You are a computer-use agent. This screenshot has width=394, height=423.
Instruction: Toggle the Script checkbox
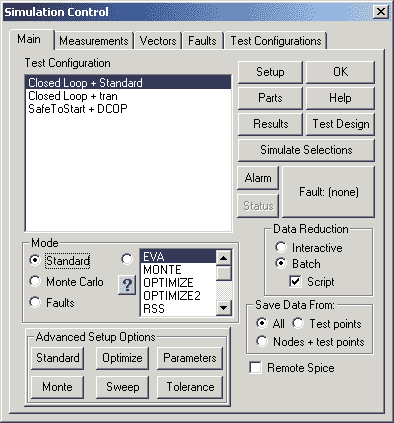pyautogui.click(x=295, y=282)
